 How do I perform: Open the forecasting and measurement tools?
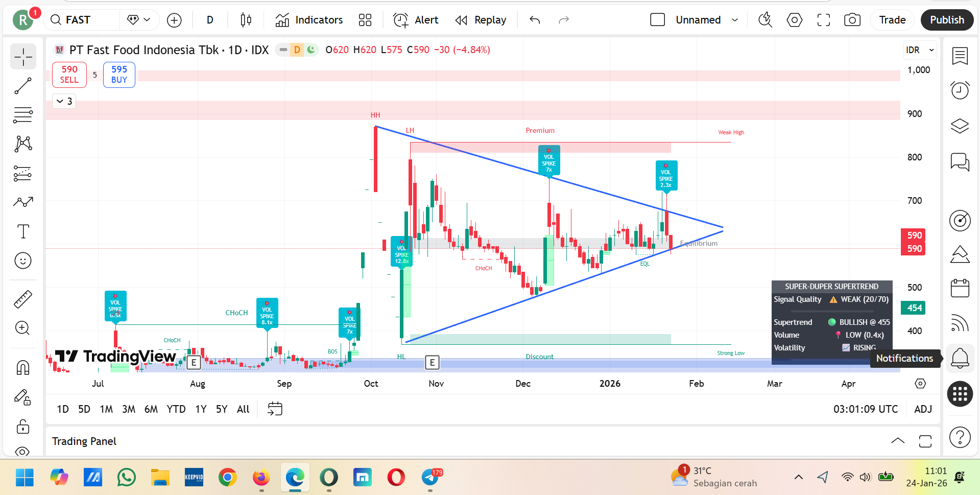(x=23, y=174)
